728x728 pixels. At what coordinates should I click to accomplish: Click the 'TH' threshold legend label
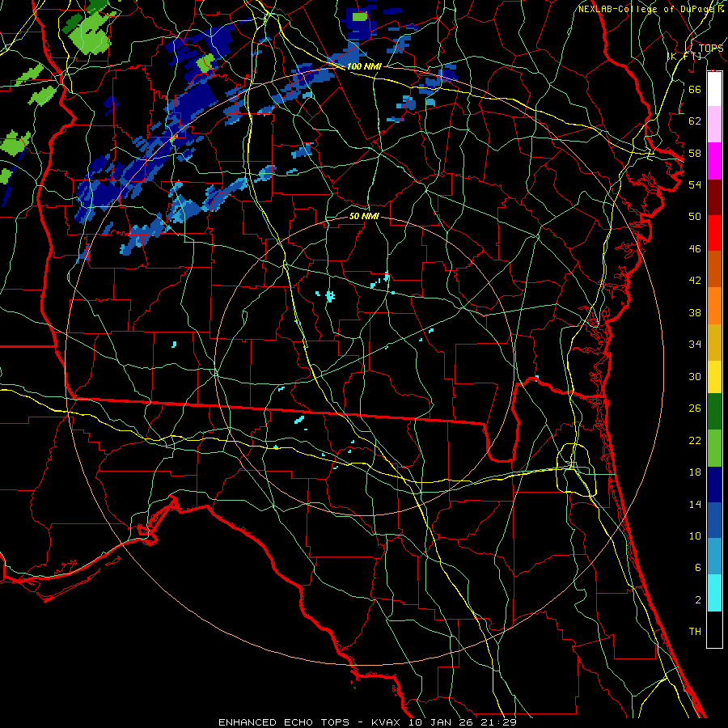pos(695,632)
